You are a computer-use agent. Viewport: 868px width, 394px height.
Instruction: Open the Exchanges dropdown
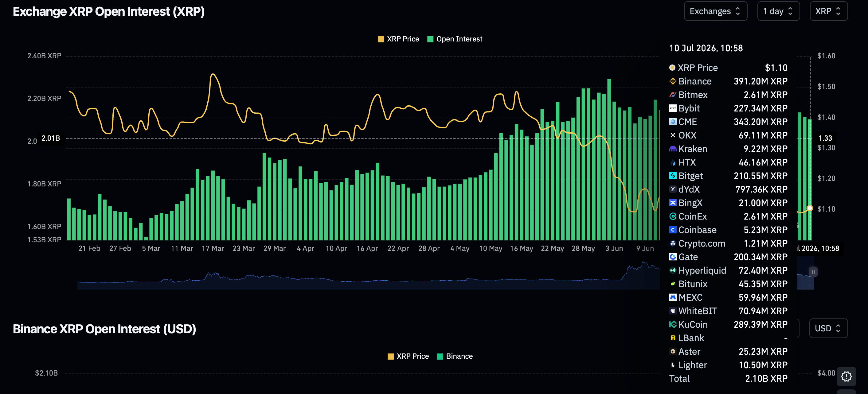click(715, 11)
